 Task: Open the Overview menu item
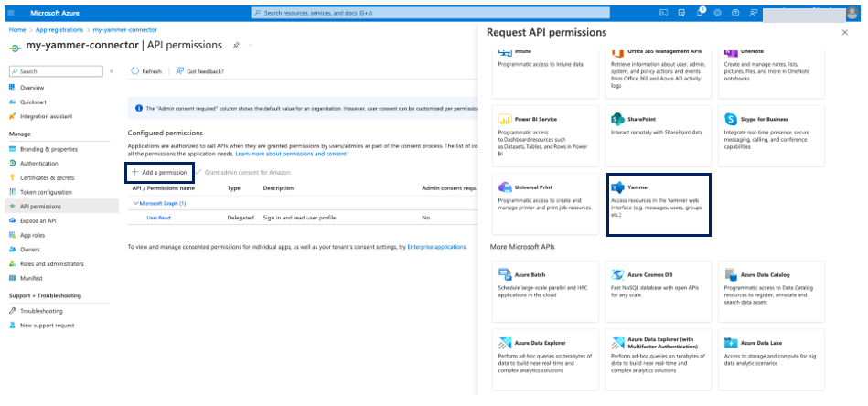coord(32,88)
